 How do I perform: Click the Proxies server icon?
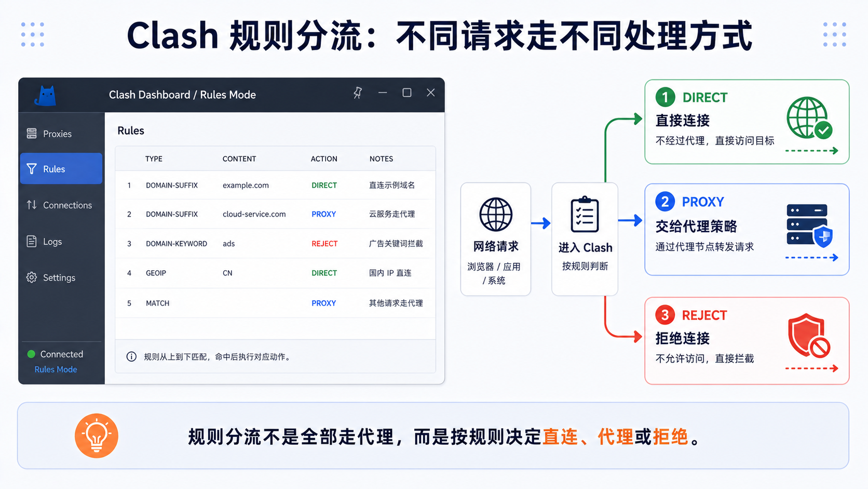[32, 134]
